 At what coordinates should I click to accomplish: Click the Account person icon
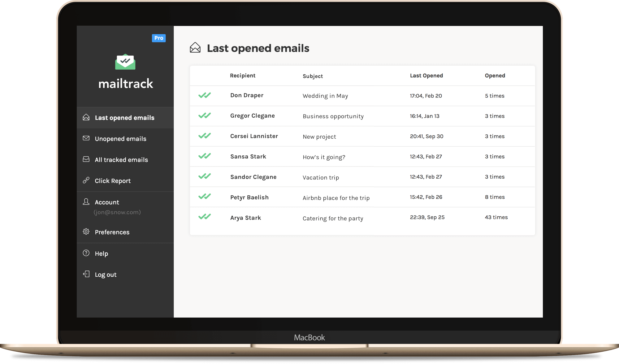click(86, 202)
